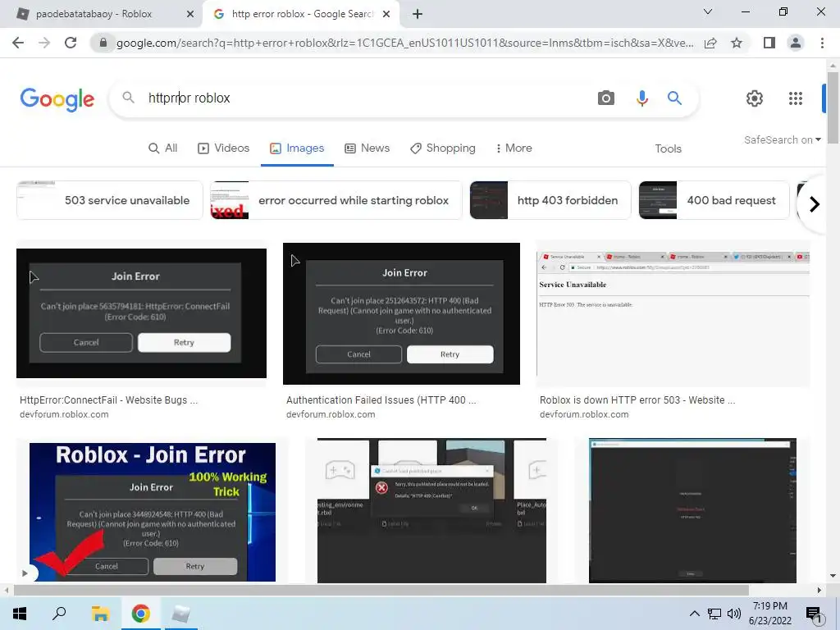
Task: Go back with the browser back arrow
Action: coord(18,43)
